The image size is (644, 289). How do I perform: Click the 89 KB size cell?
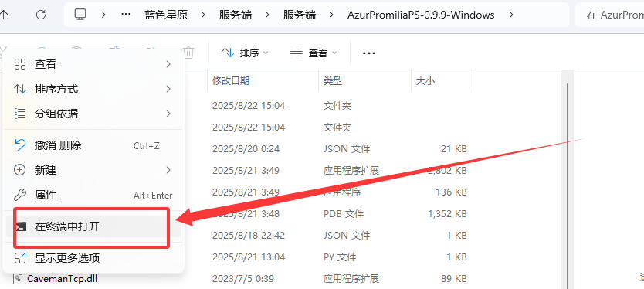coord(454,279)
